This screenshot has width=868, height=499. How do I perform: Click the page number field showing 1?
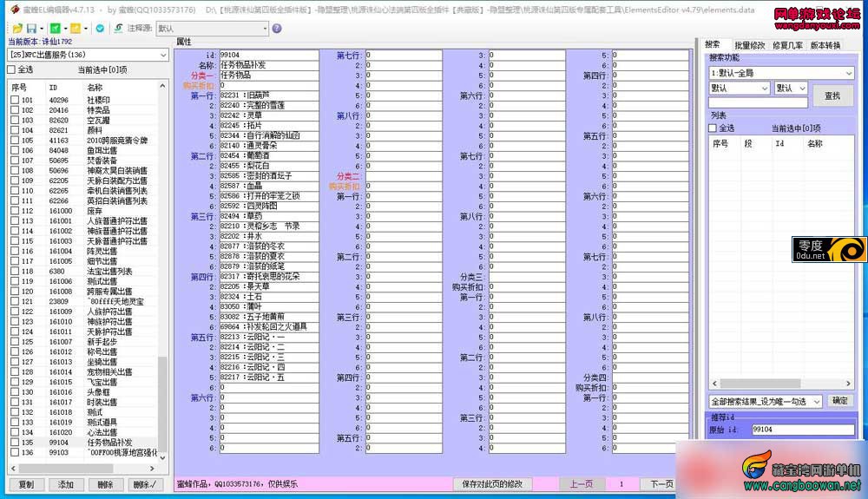point(621,484)
